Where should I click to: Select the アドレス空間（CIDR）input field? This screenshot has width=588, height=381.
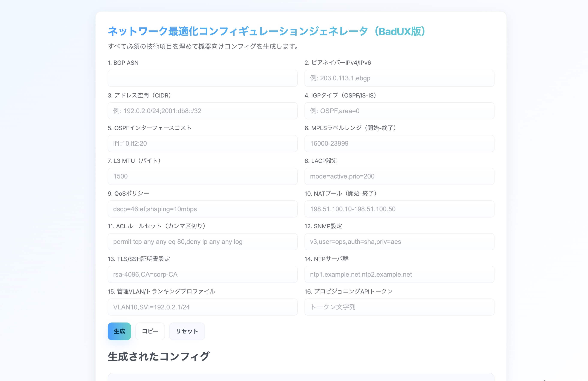coord(202,111)
